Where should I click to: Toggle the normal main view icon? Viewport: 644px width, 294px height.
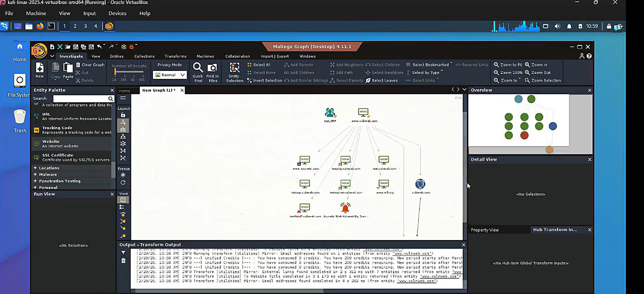[123, 200]
